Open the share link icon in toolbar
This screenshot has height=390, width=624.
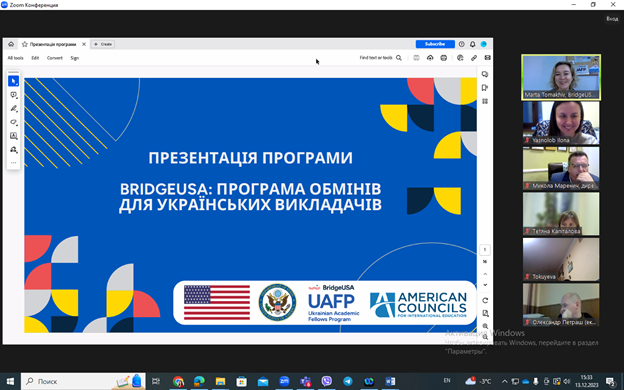[474, 58]
